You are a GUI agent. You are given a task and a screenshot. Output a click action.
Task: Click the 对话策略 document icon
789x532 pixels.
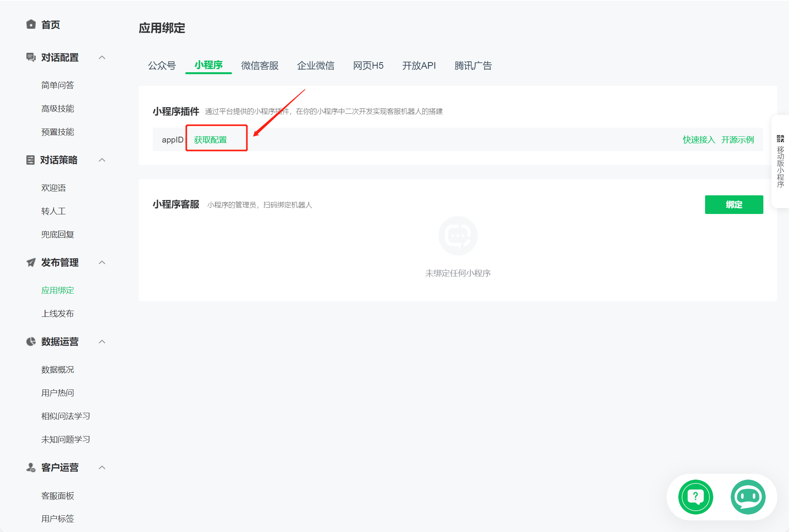pos(30,160)
